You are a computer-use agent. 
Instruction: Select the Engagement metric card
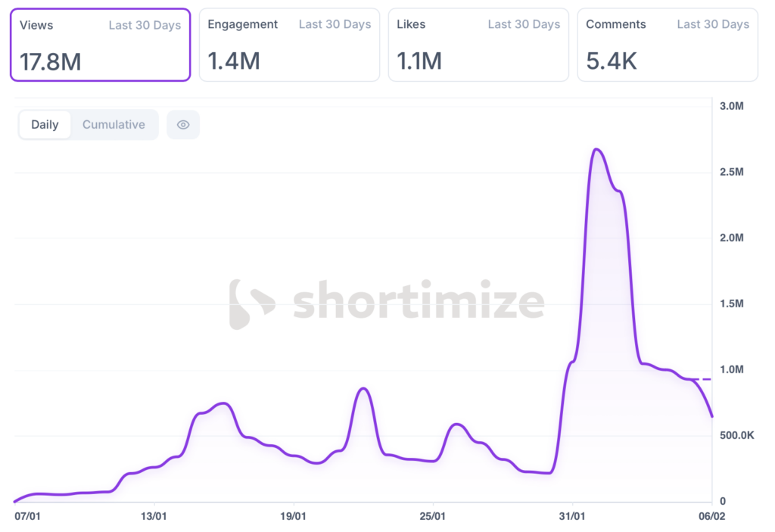tap(288, 45)
